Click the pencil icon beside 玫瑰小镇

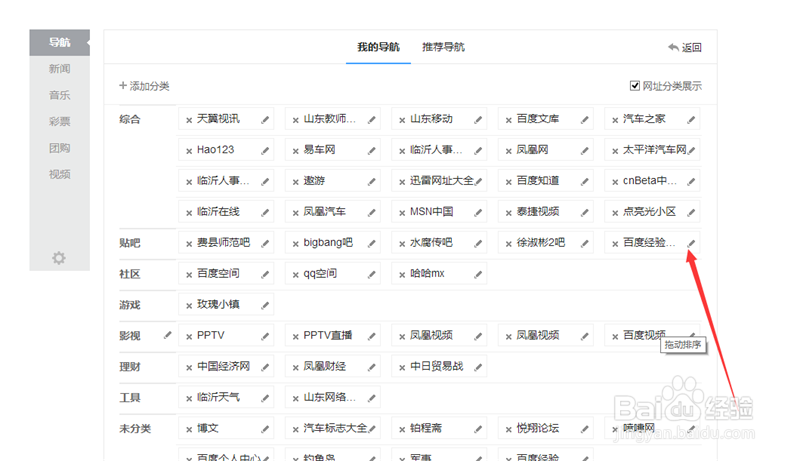pyautogui.click(x=265, y=305)
